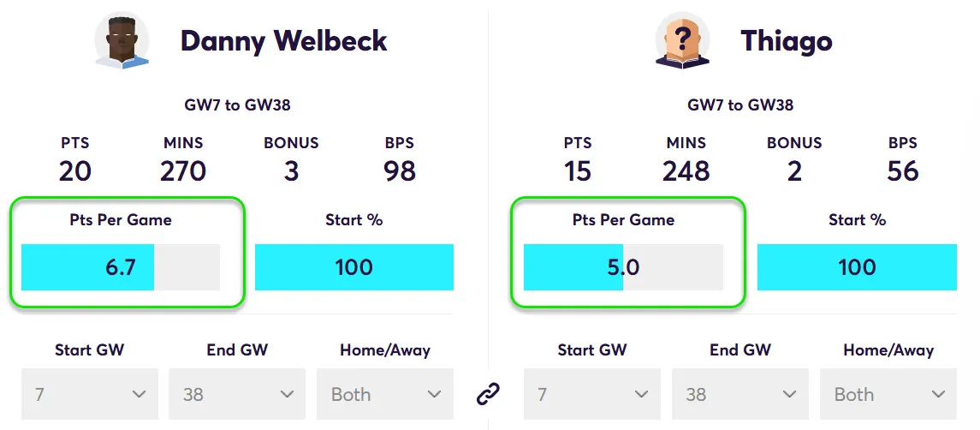Click Thiago's Start % bar
Viewport: 980px width, 430px height.
857,267
